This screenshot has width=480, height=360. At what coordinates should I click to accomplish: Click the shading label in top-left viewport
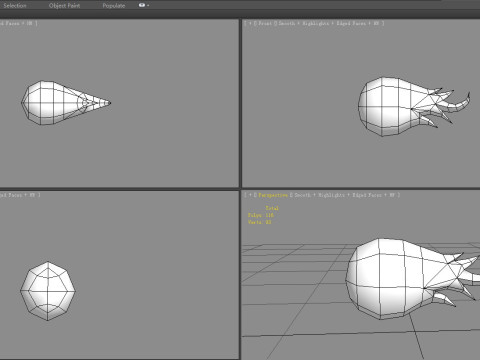coord(18,23)
